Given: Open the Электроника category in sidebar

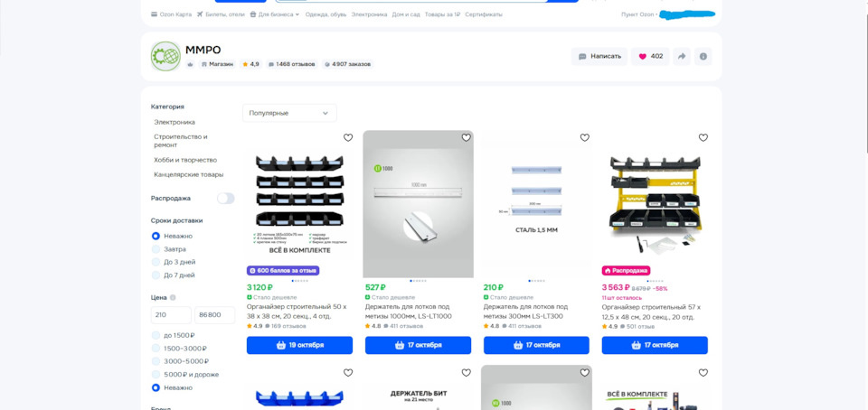Looking at the screenshot, I should pos(175,122).
